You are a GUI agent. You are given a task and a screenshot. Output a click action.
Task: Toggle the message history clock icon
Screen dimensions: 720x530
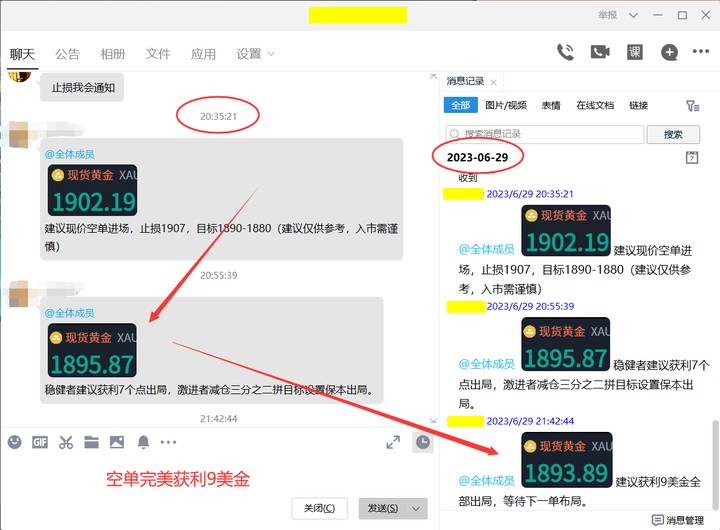tap(422, 442)
